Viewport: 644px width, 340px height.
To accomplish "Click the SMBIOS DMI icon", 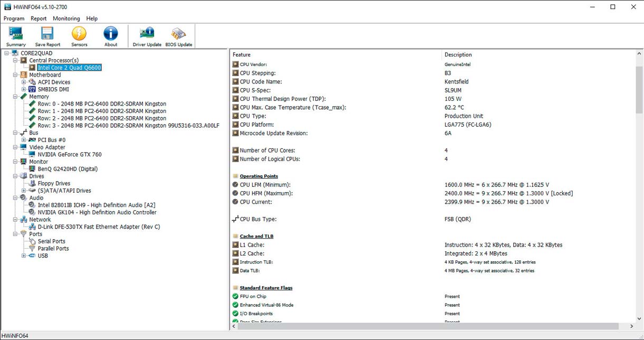I will click(x=32, y=89).
